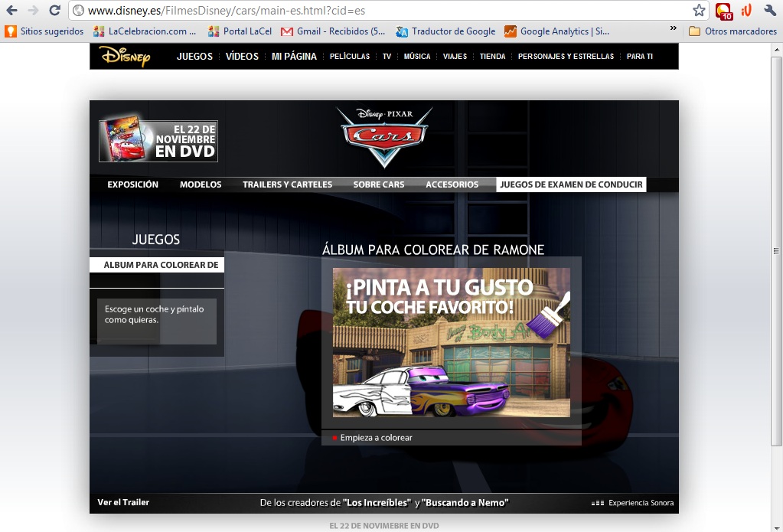
Task: Select the JUEGOS DE EXAMEN DE CONDUCIR tab
Action: point(571,184)
